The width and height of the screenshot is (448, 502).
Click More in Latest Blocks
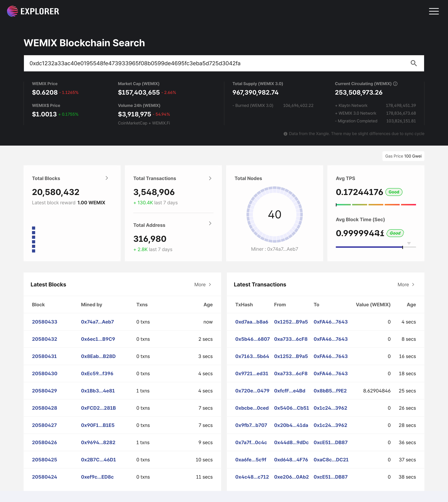point(203,285)
